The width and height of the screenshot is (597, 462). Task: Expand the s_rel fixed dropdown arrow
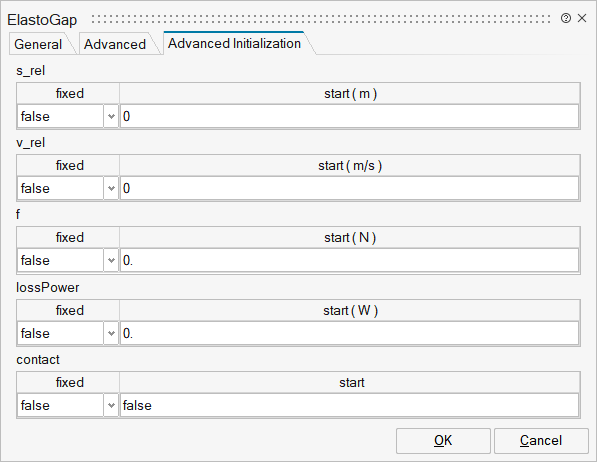click(111, 117)
